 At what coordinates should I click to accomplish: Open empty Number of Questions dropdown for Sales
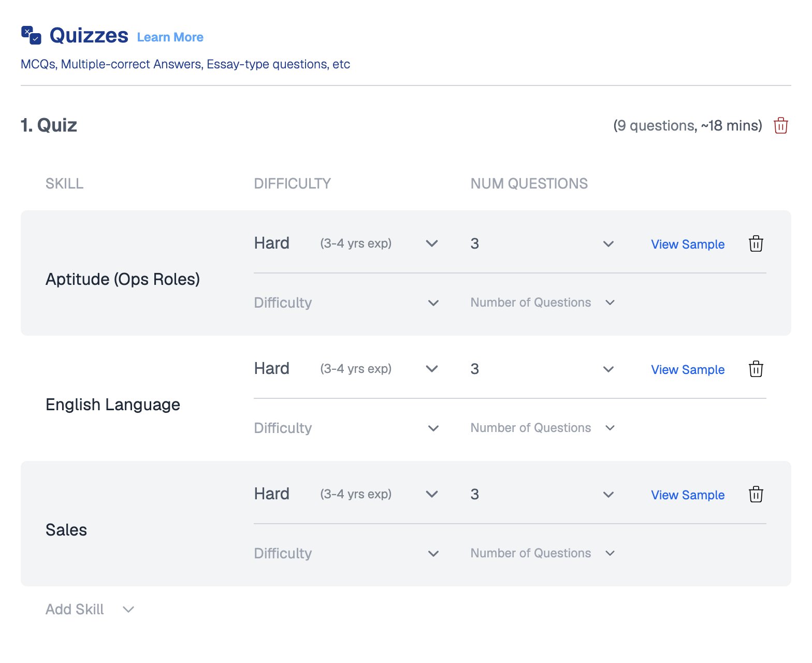543,553
